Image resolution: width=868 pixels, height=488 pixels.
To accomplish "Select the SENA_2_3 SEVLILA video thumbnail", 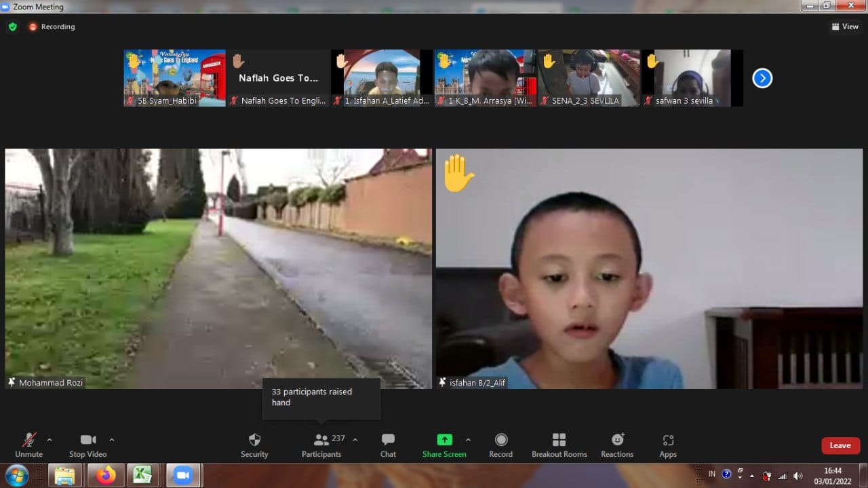I will (x=589, y=77).
